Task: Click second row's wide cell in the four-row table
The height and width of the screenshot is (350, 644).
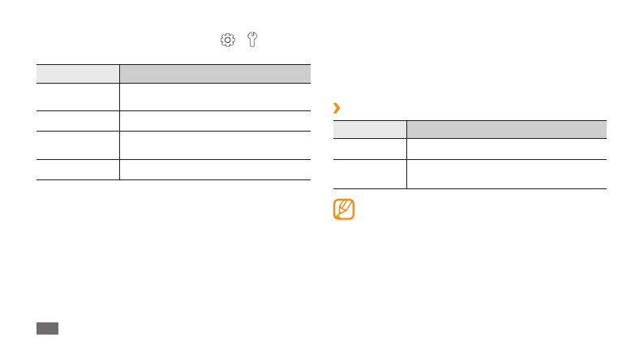Action: (215, 121)
